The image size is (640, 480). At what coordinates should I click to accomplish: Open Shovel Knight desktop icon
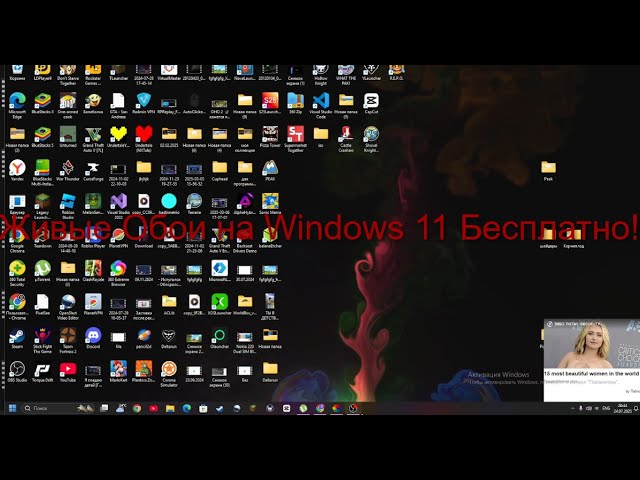371,139
